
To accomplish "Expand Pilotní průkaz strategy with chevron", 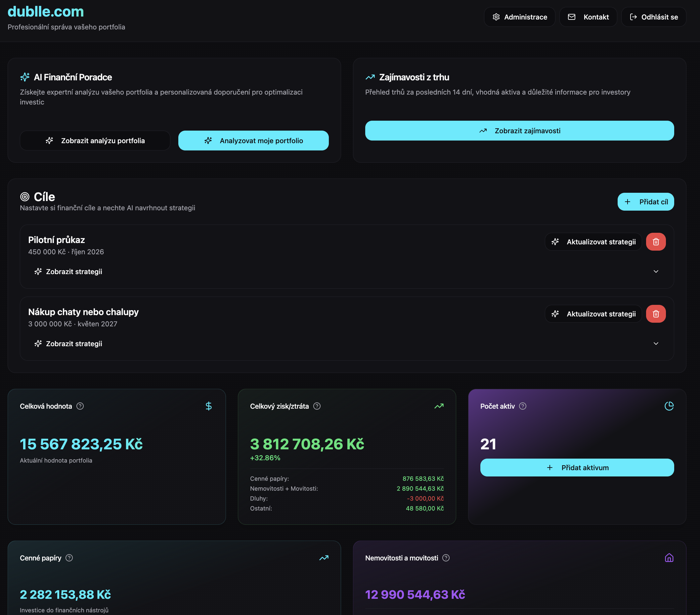I will 656,271.
